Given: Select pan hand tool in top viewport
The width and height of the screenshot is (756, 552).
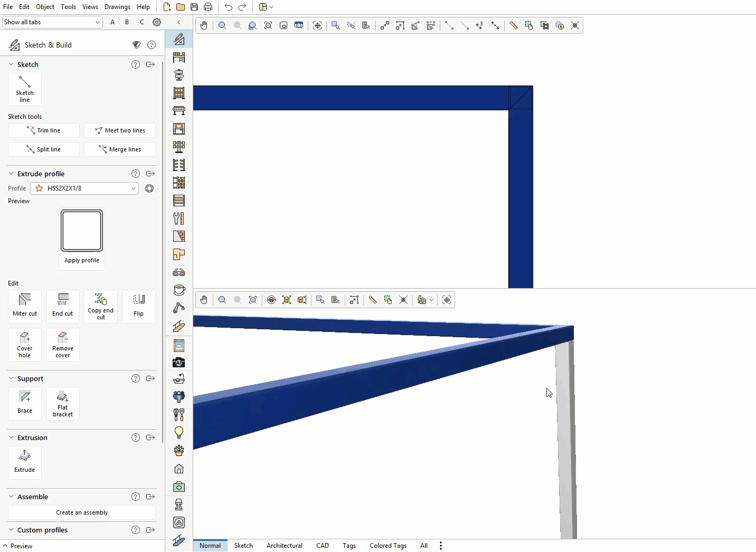Looking at the screenshot, I should point(204,25).
